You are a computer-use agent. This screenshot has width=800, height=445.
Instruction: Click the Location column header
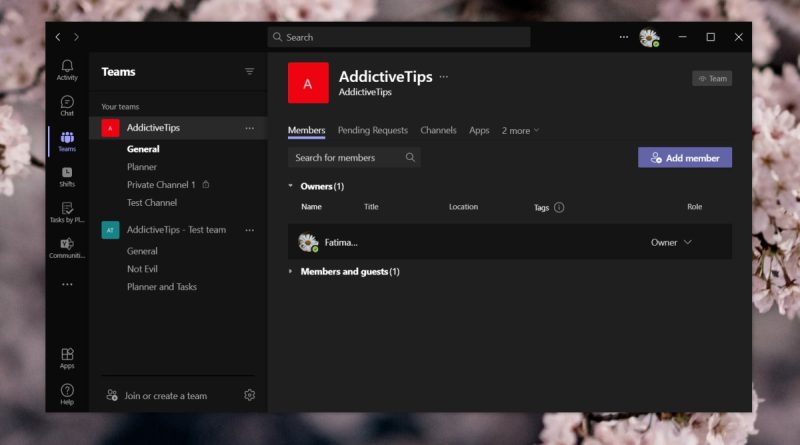[x=463, y=207]
